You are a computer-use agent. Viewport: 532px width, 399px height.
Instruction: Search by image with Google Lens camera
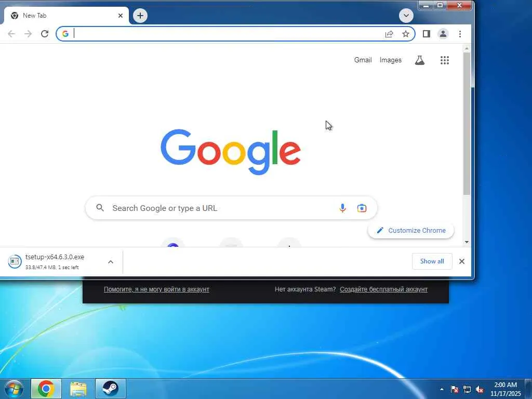click(x=362, y=208)
